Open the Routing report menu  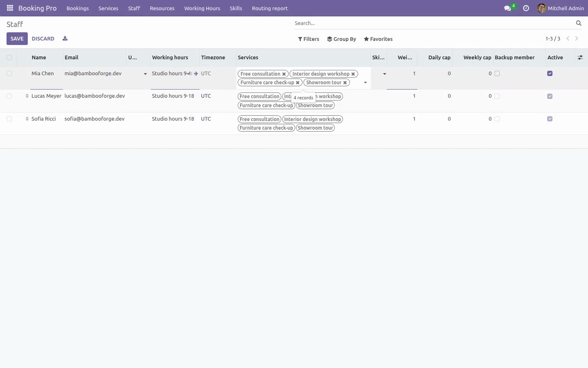coord(270,8)
